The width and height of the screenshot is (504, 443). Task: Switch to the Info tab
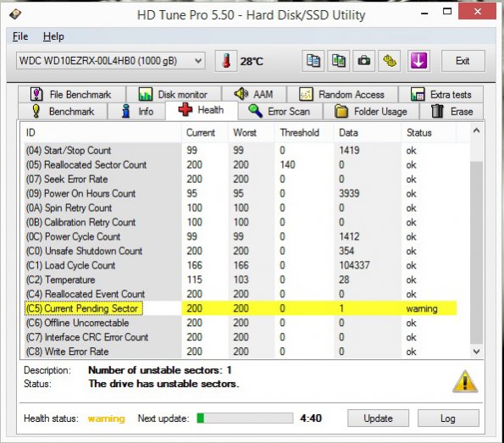coord(136,111)
